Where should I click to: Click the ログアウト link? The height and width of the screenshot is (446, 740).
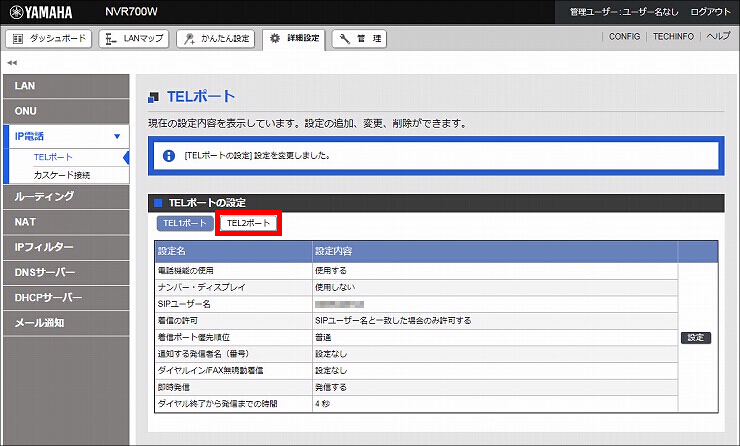click(710, 12)
